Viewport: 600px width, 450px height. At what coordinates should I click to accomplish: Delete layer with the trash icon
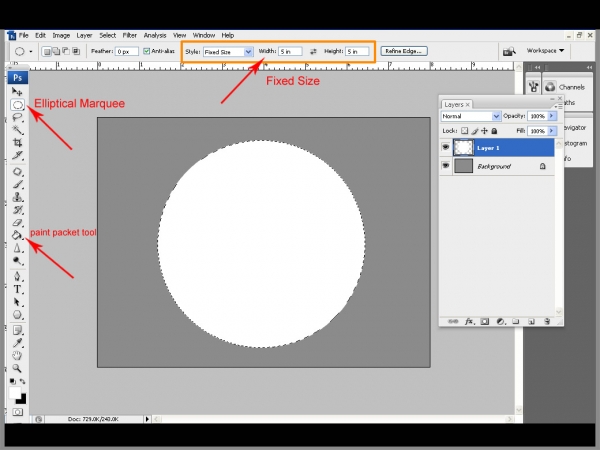click(547, 321)
